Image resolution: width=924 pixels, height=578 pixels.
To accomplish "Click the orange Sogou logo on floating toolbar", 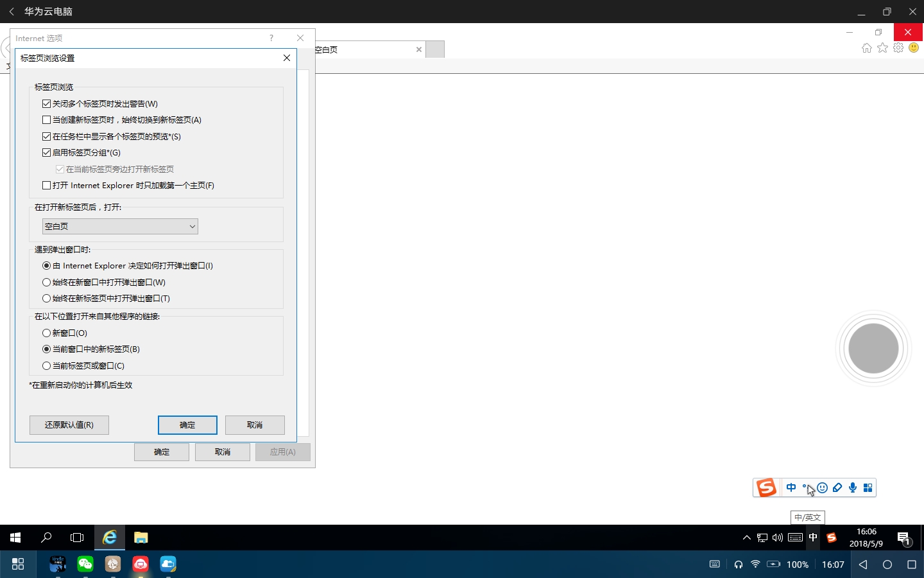I will (766, 488).
